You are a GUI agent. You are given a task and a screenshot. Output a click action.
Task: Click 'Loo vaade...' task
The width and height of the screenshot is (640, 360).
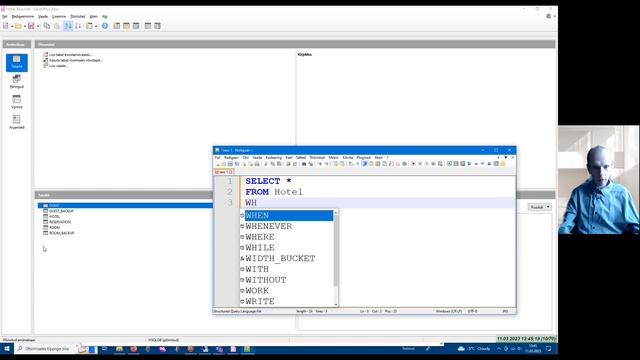pos(55,66)
